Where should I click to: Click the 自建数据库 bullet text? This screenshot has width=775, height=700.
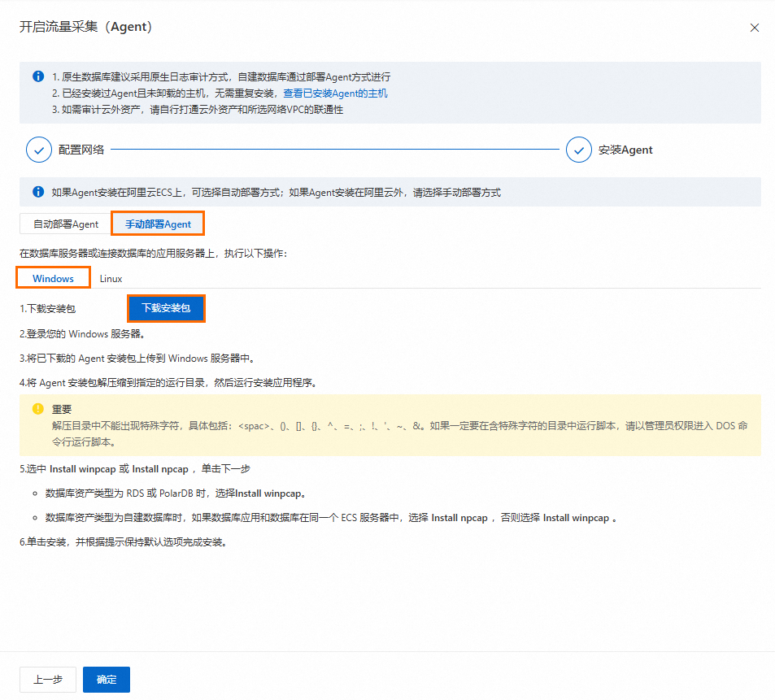331,518
